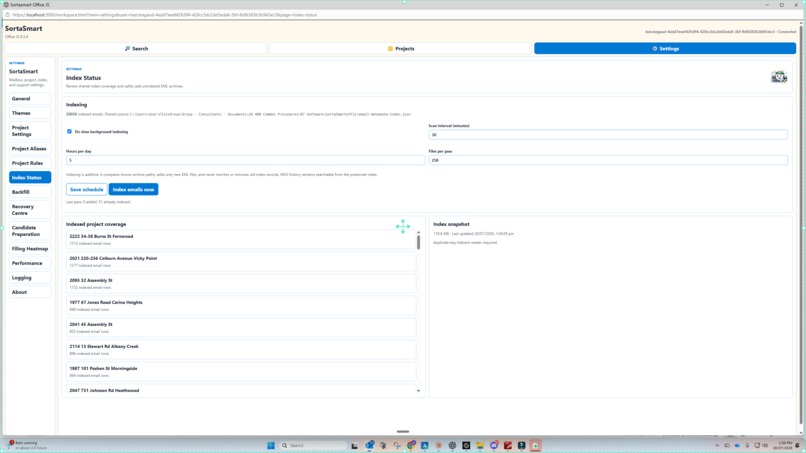Open Project Aliases page
The width and height of the screenshot is (806, 453).
tap(30, 149)
